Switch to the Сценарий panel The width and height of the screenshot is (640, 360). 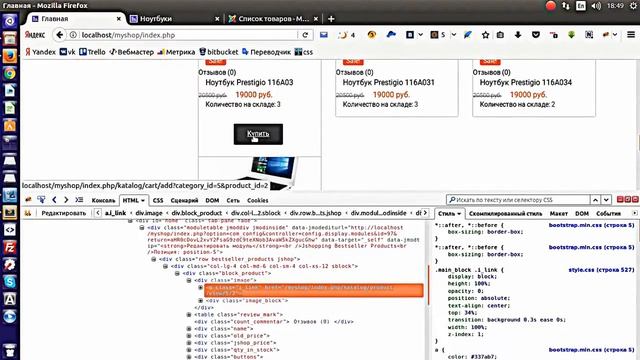pyautogui.click(x=184, y=200)
